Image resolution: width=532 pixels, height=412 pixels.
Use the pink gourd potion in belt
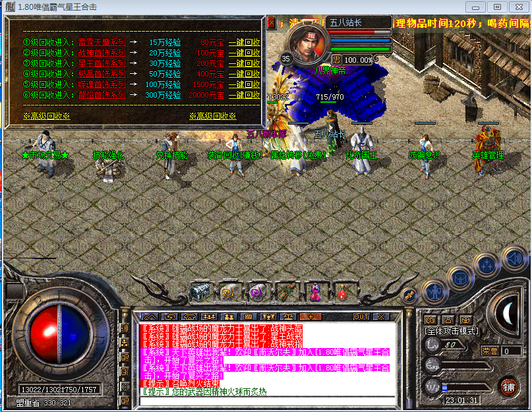click(x=316, y=292)
